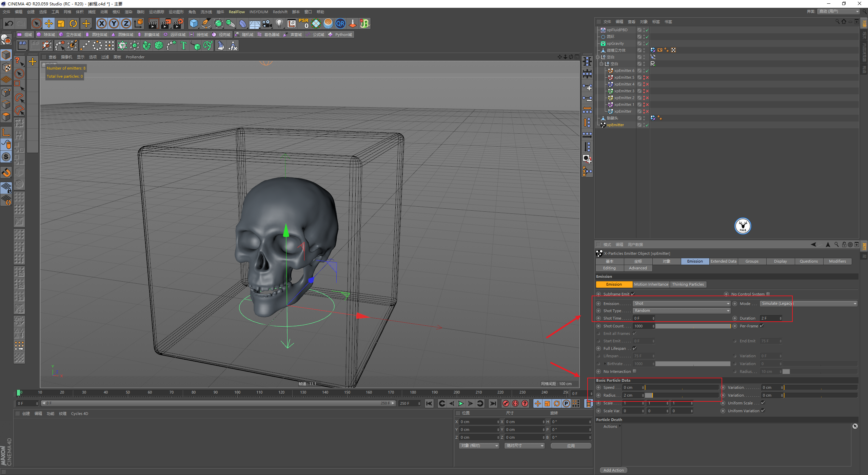Toggle the X axis lock
This screenshot has width=868, height=475.
click(x=101, y=23)
